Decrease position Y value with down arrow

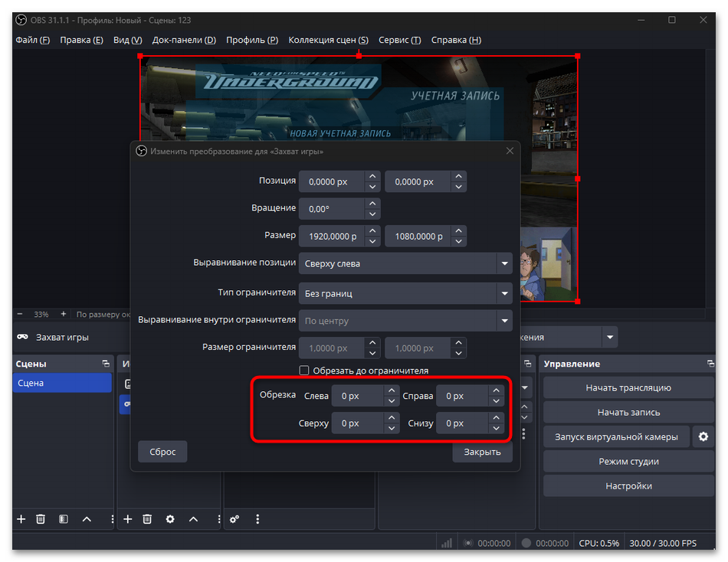click(458, 187)
